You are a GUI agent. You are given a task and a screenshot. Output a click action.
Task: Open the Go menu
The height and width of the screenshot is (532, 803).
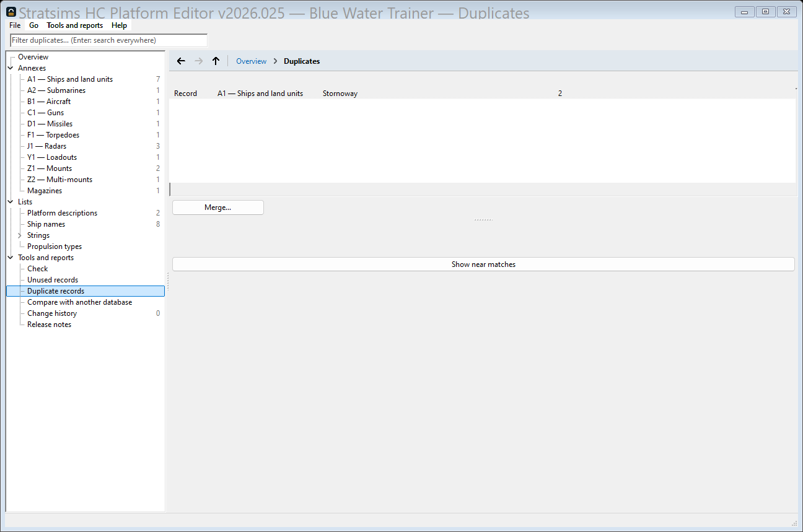[x=33, y=25]
